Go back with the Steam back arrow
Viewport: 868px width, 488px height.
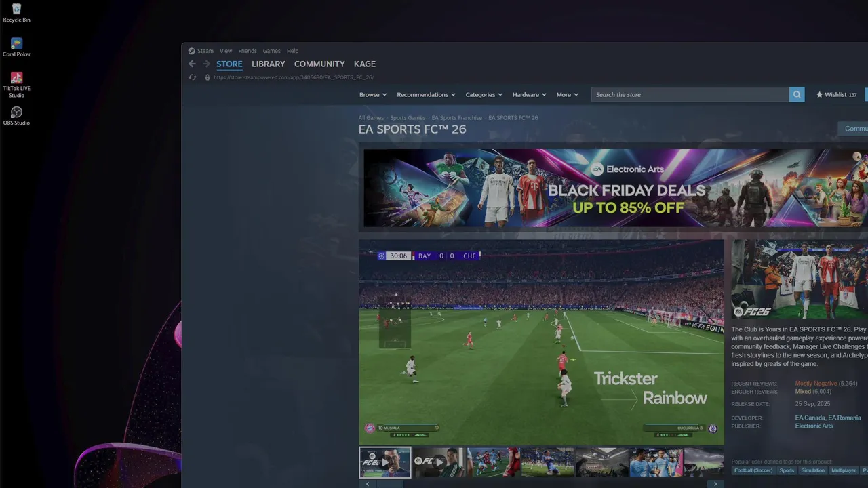pos(192,64)
